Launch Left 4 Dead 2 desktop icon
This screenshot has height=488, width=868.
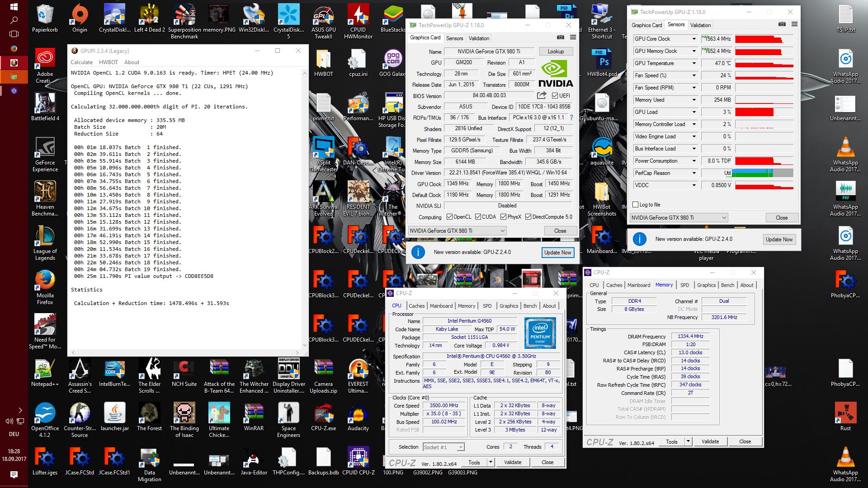pyautogui.click(x=150, y=18)
